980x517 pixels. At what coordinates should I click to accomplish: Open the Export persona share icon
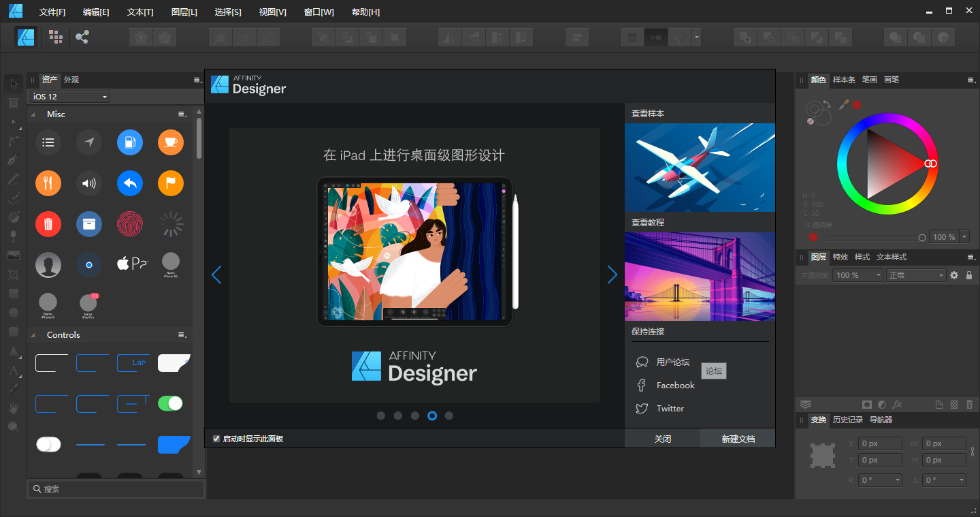coord(82,37)
